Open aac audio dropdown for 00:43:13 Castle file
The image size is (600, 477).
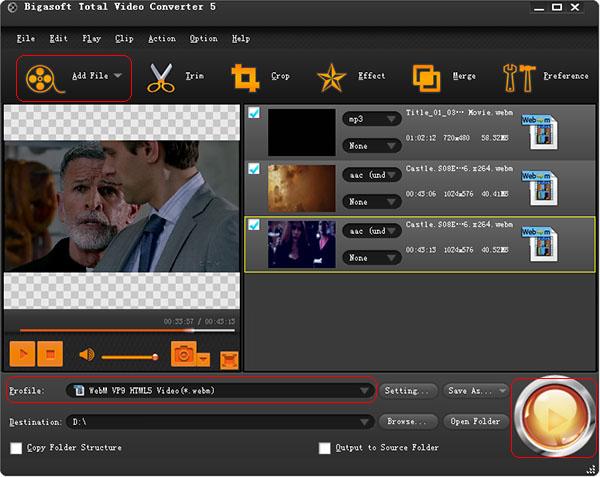pyautogui.click(x=372, y=231)
